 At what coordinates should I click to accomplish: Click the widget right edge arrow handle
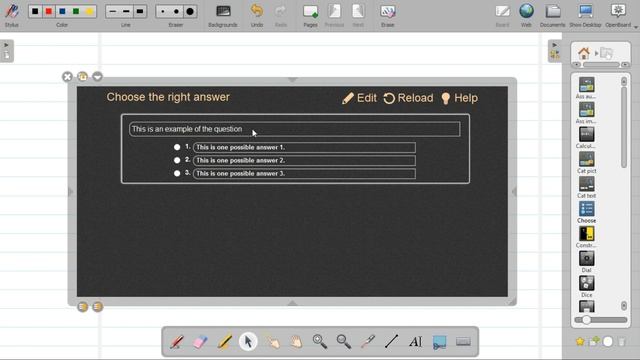coord(514,191)
